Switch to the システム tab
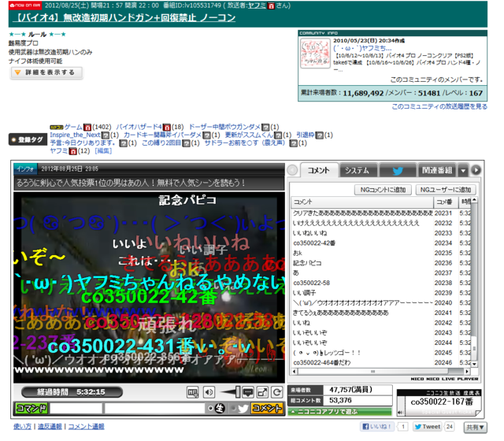 coord(358,170)
